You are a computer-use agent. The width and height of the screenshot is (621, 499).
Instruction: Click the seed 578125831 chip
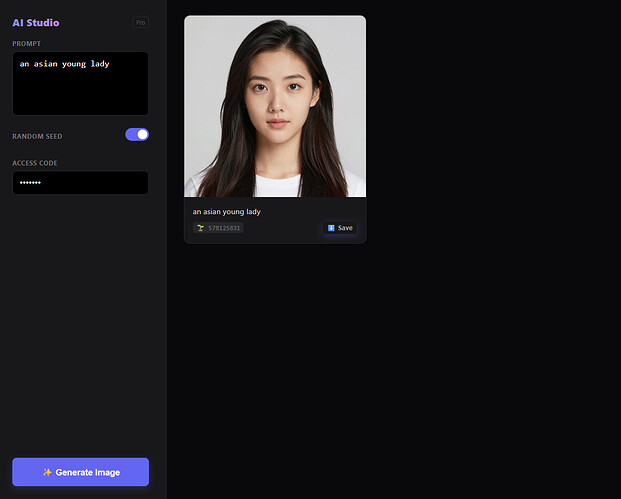pyautogui.click(x=218, y=228)
